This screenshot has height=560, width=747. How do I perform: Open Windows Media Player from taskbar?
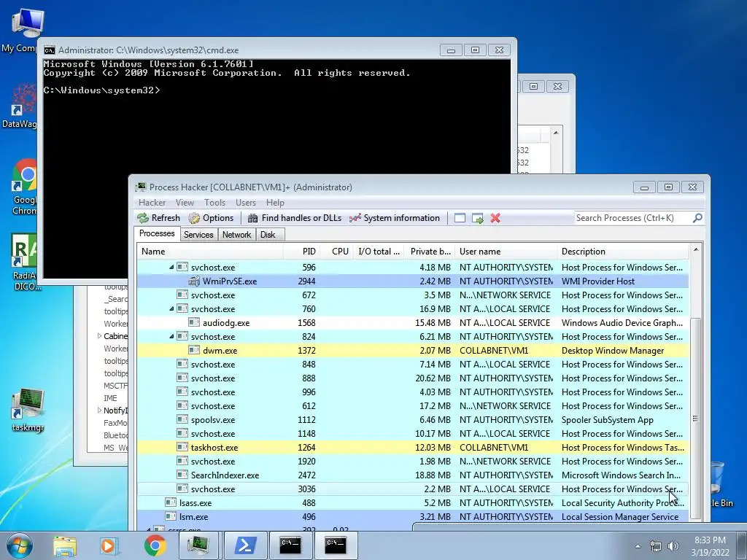[x=109, y=545]
